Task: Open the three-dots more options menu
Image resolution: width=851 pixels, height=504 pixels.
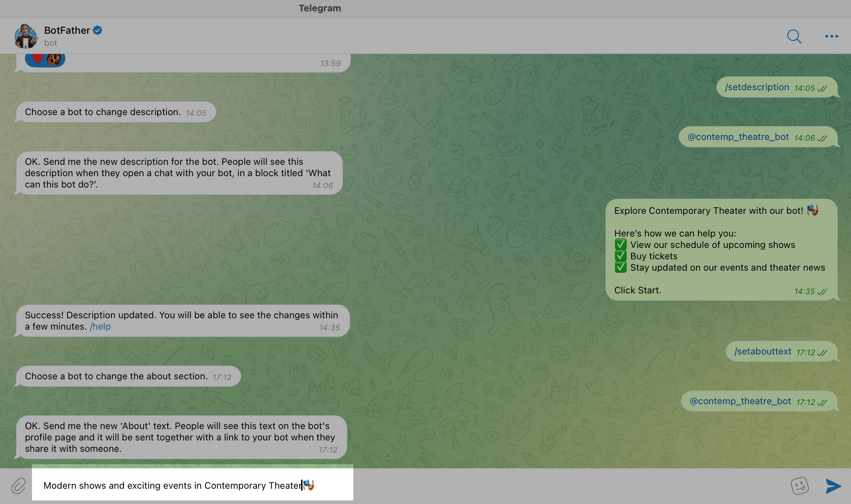Action: [831, 36]
